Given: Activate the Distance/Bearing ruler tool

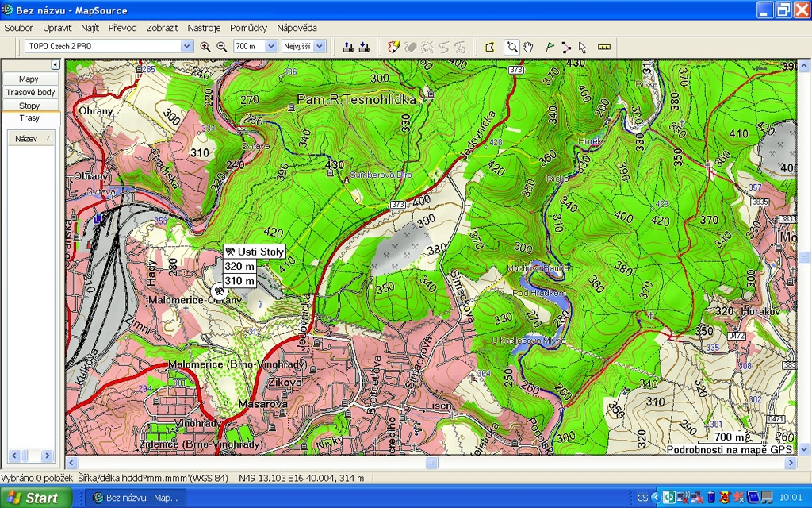Looking at the screenshot, I should pos(603,47).
